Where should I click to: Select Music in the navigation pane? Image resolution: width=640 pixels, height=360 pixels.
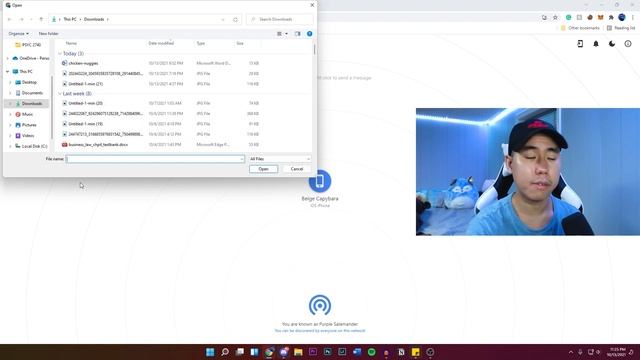coord(24,114)
